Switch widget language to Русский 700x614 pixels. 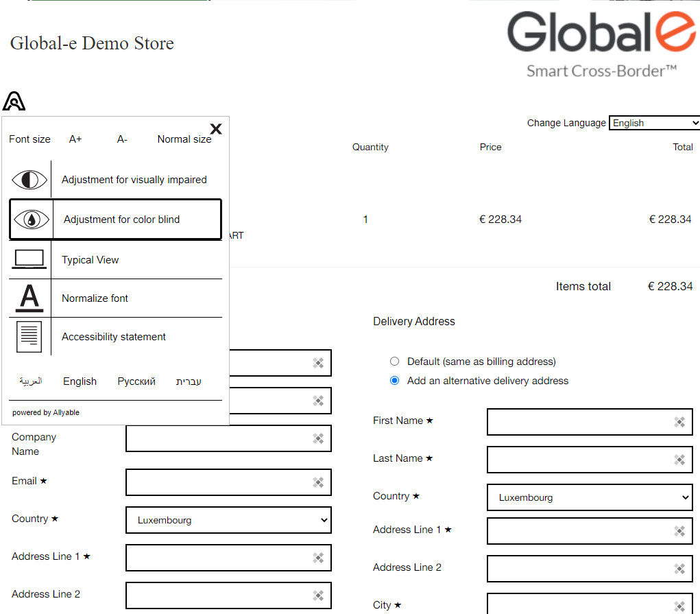tap(136, 381)
